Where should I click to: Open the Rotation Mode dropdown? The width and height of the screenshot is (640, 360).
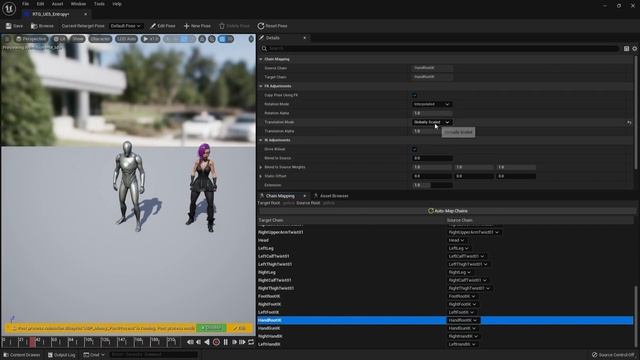pyautogui.click(x=432, y=104)
